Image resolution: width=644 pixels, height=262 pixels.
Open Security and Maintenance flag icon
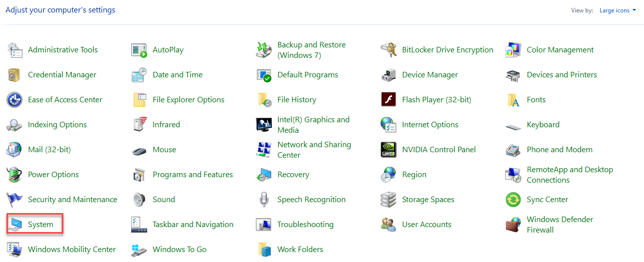[x=14, y=200]
